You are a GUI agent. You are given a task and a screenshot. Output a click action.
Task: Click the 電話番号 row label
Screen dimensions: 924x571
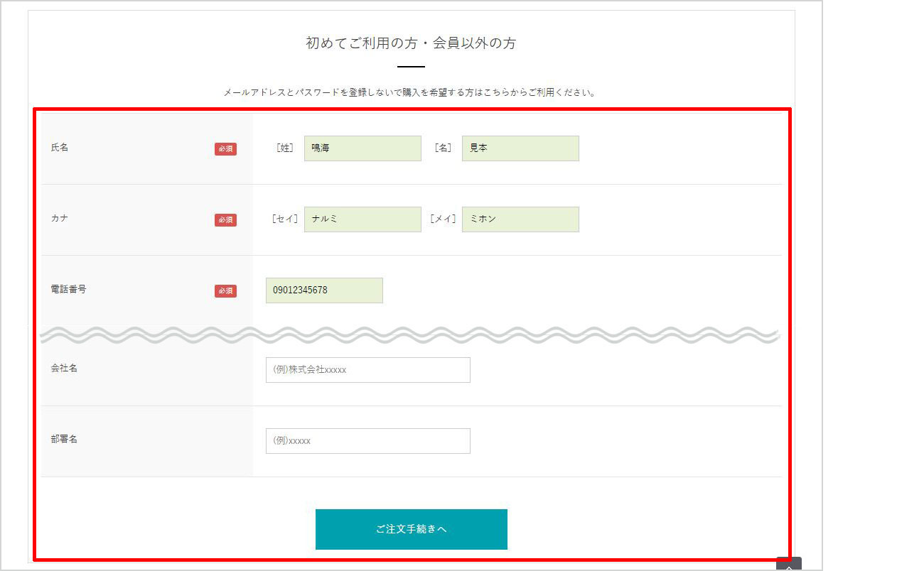68,290
